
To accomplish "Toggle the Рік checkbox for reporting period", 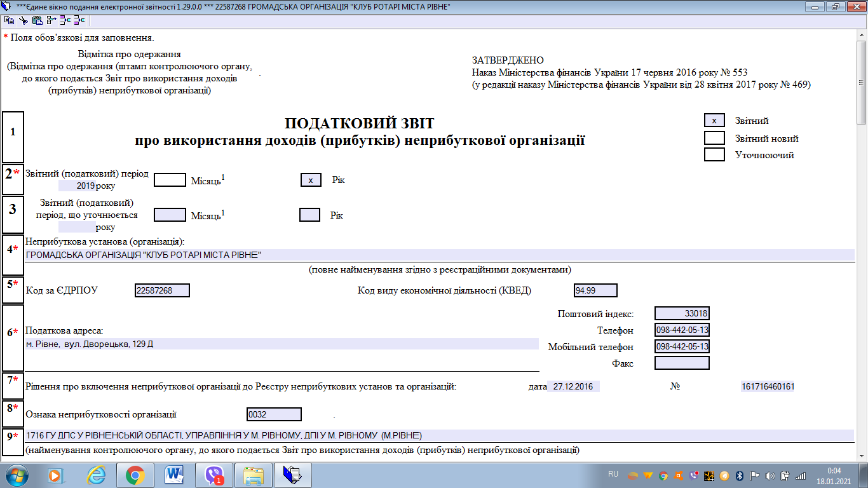I will [310, 180].
